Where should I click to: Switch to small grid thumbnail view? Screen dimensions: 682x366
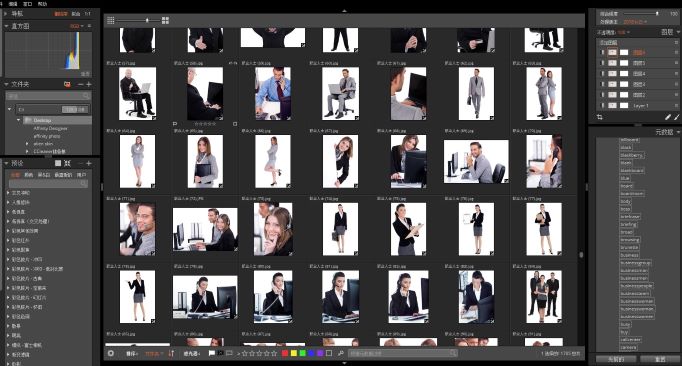pos(110,20)
